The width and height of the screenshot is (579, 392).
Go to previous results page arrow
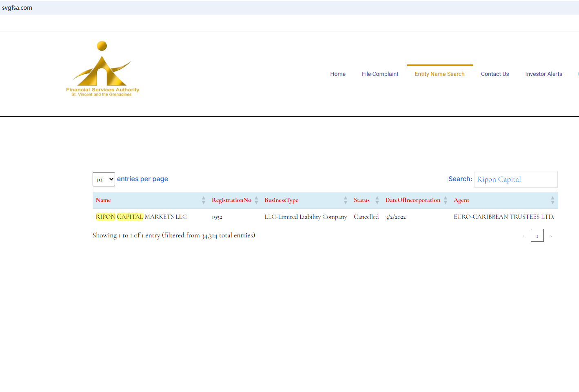[x=523, y=236]
